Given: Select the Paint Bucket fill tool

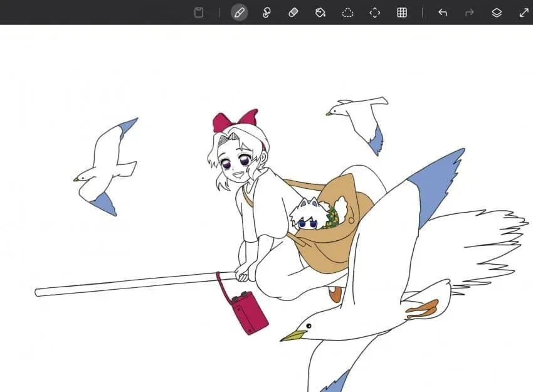Looking at the screenshot, I should pyautogui.click(x=320, y=13).
